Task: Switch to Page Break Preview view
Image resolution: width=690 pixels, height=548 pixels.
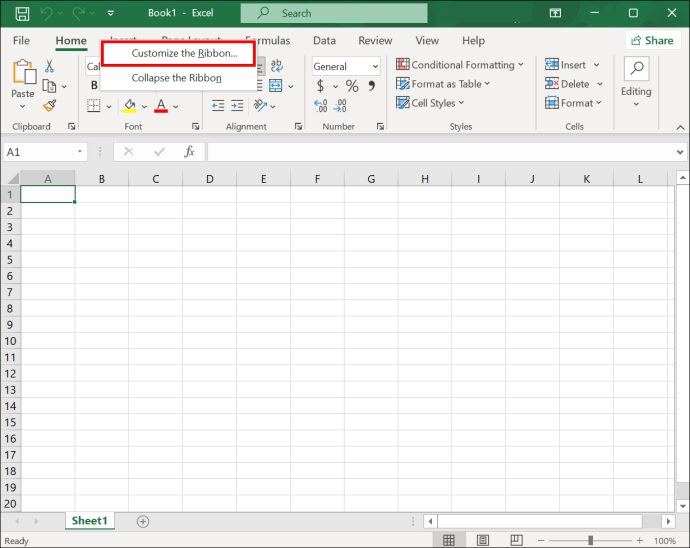Action: tap(516, 540)
